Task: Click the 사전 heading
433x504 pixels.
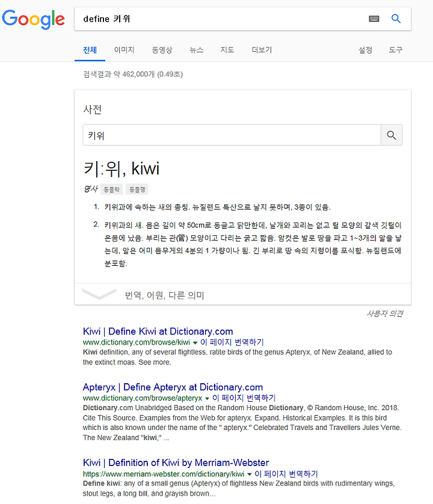Action: click(92, 109)
